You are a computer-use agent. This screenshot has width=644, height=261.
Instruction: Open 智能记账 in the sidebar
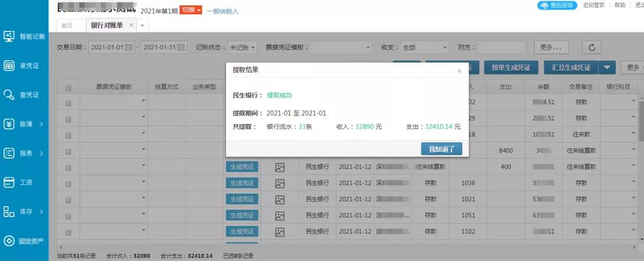click(24, 36)
